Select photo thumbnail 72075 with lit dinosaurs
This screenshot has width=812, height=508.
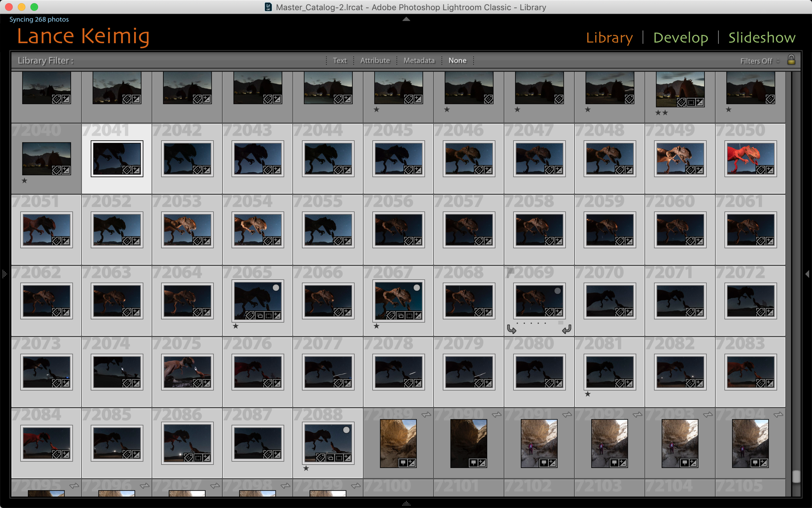click(x=187, y=372)
